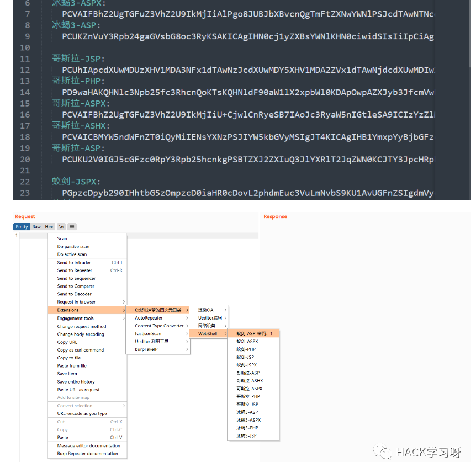Select 哥斯拉-ASPX webshell entry

253,389
